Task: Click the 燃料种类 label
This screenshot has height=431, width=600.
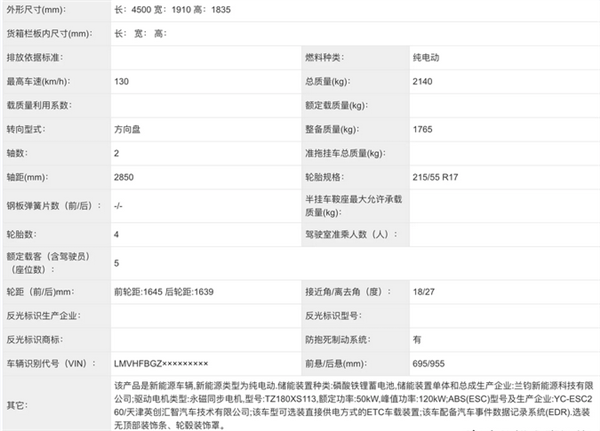Action: click(324, 57)
